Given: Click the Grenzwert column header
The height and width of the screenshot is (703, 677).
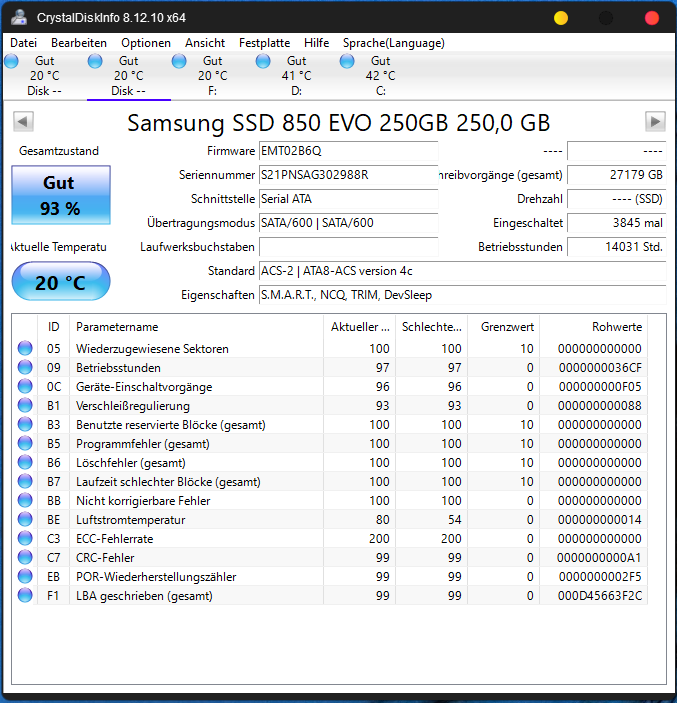Looking at the screenshot, I should (503, 327).
